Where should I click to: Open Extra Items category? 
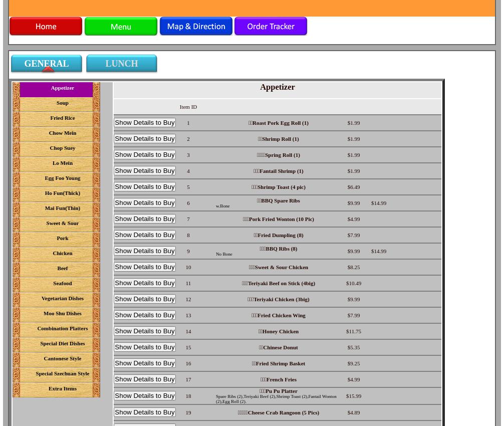(63, 389)
